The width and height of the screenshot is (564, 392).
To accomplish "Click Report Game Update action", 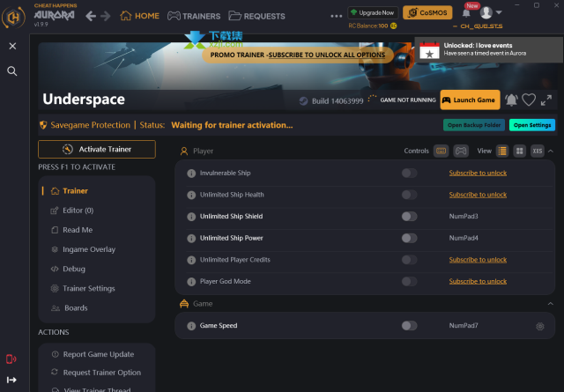I will click(93, 354).
